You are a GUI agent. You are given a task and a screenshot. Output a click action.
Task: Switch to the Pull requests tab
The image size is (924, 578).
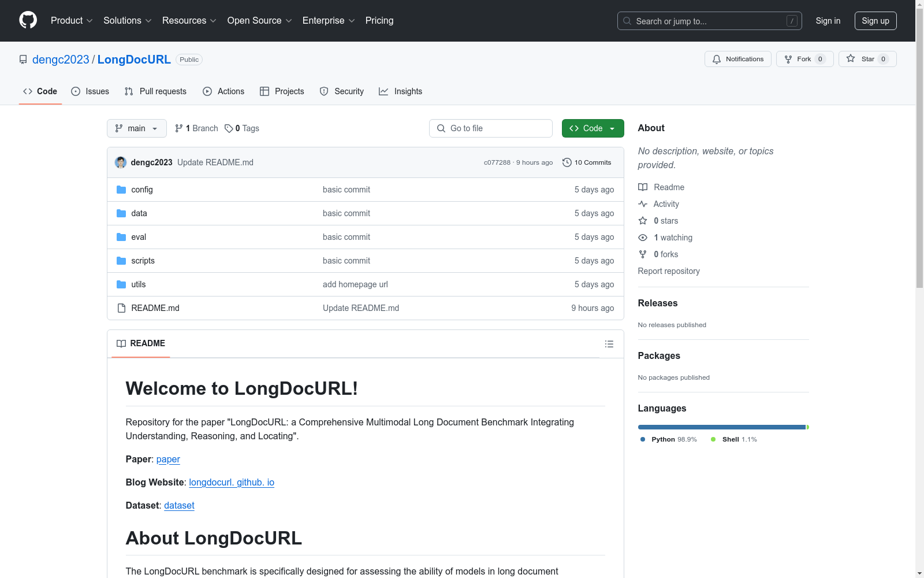tap(155, 91)
